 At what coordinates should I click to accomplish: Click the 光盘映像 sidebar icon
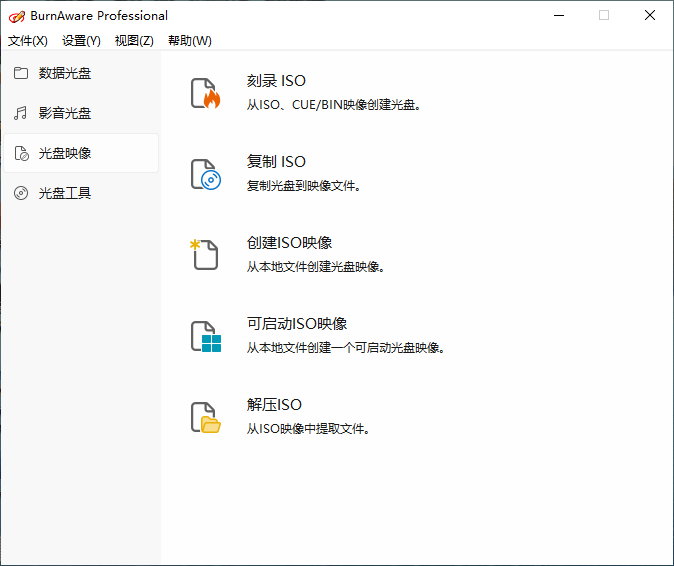click(x=21, y=153)
